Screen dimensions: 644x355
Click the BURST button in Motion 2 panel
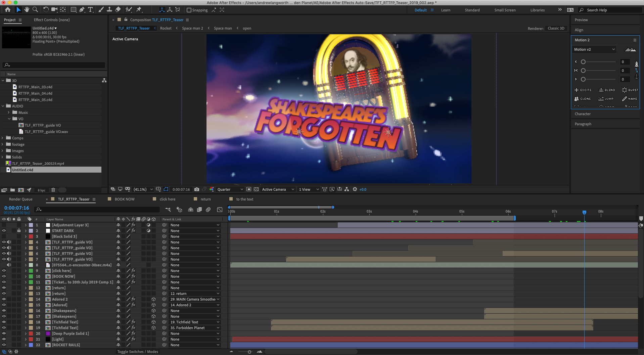630,90
